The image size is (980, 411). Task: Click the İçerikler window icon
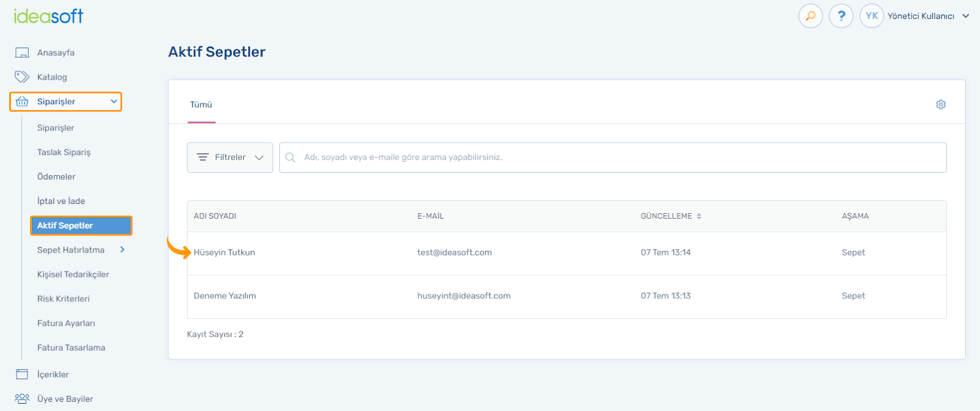[x=22, y=374]
